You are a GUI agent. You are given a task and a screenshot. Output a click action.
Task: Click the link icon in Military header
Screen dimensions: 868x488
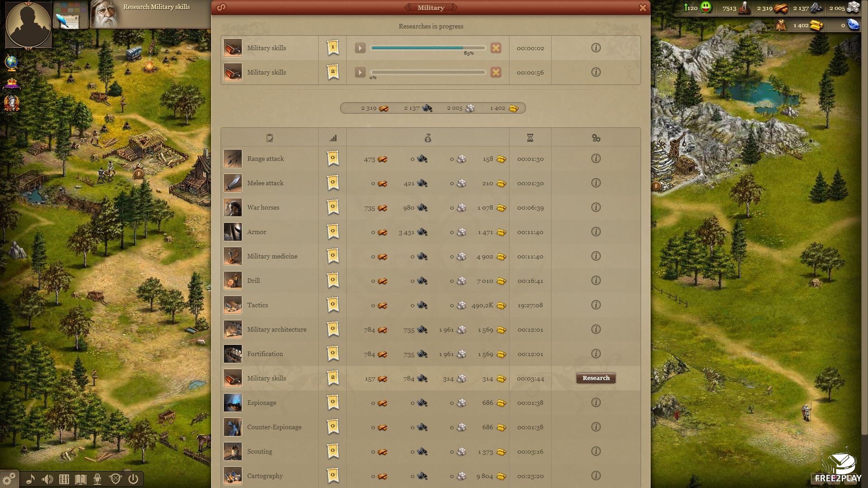click(x=221, y=7)
